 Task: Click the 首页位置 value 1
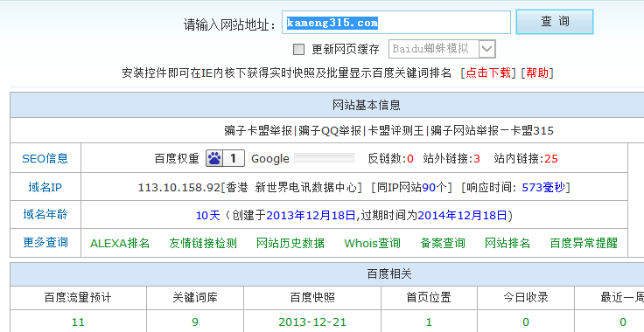(429, 322)
